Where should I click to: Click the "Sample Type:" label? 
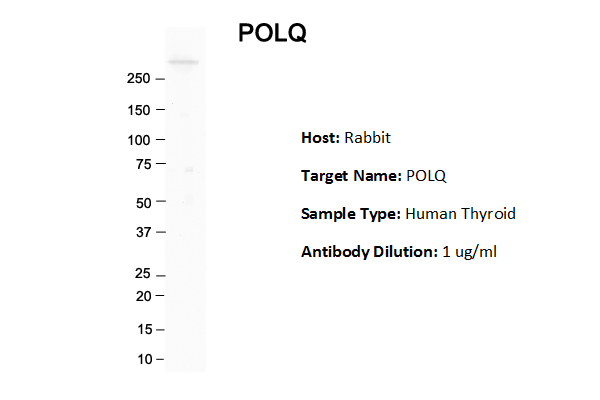tap(351, 214)
